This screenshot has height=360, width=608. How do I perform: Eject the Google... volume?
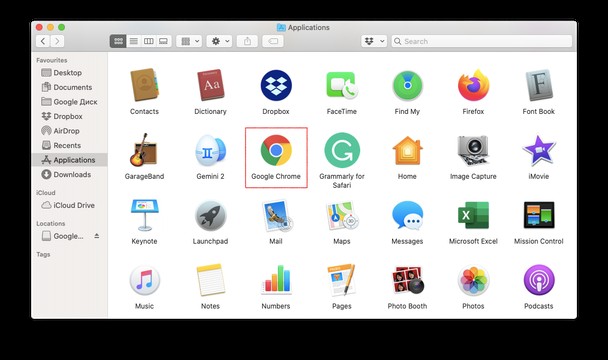97,235
